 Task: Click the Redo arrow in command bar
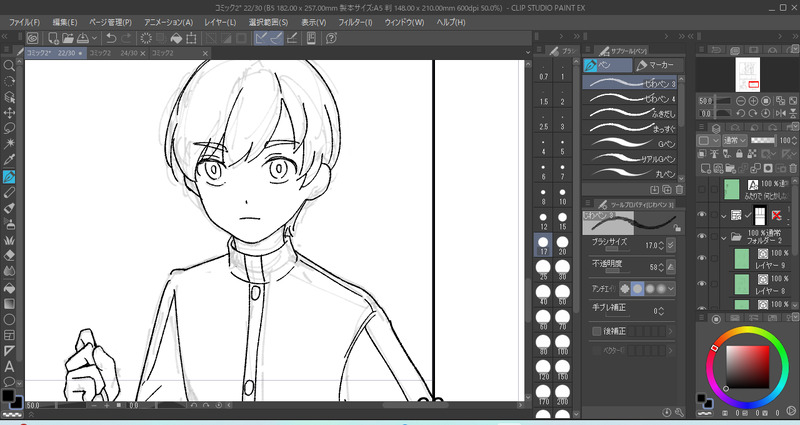click(x=126, y=38)
